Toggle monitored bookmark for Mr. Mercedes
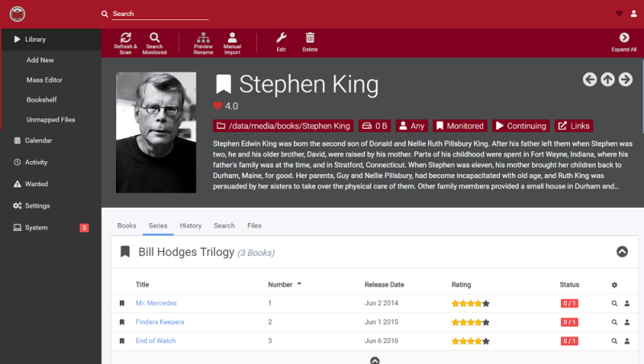 (x=122, y=304)
